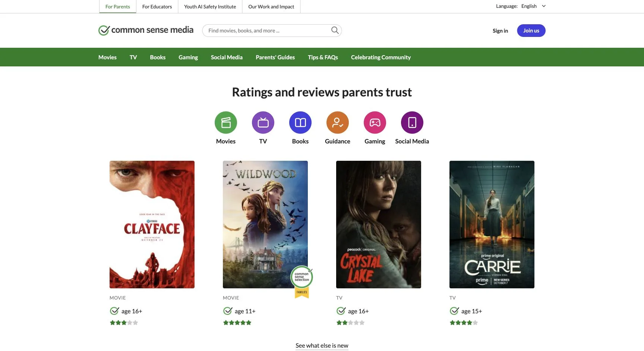This screenshot has height=351, width=644.
Task: Open TV in the green navigation bar
Action: (x=133, y=57)
